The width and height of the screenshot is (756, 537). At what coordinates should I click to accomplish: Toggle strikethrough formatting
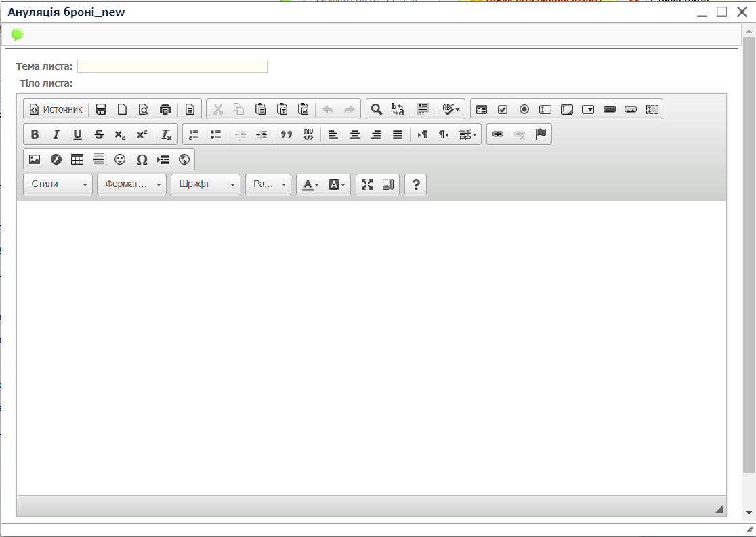(99, 134)
